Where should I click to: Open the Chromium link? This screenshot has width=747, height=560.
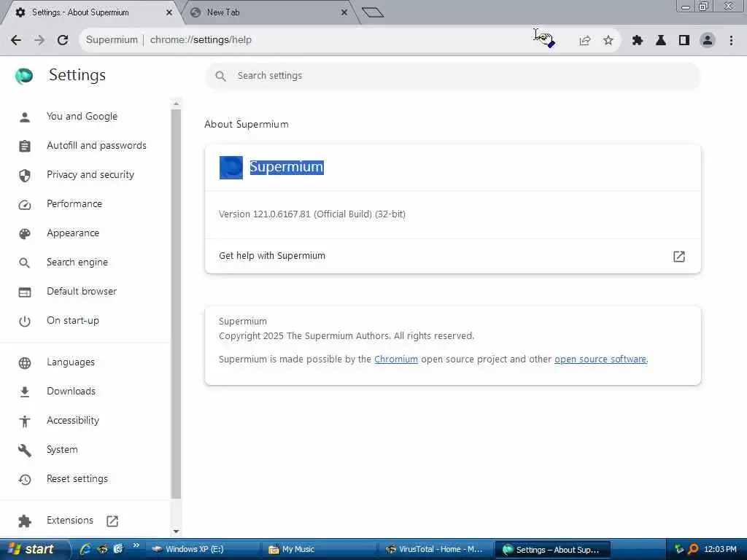396,359
